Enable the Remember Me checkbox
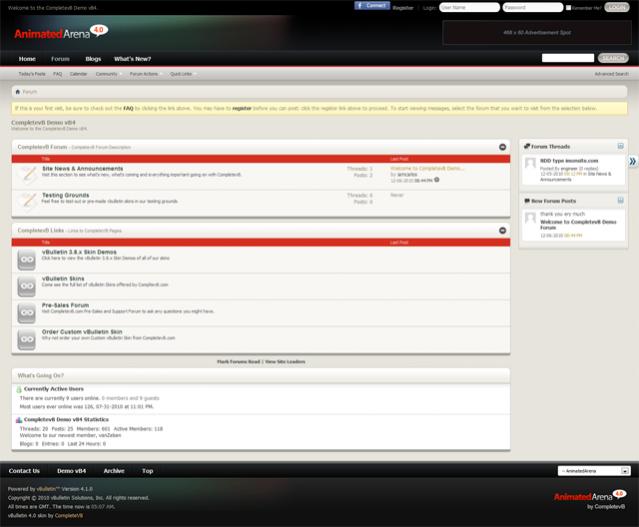Image resolution: width=639 pixels, height=527 pixels. point(568,7)
